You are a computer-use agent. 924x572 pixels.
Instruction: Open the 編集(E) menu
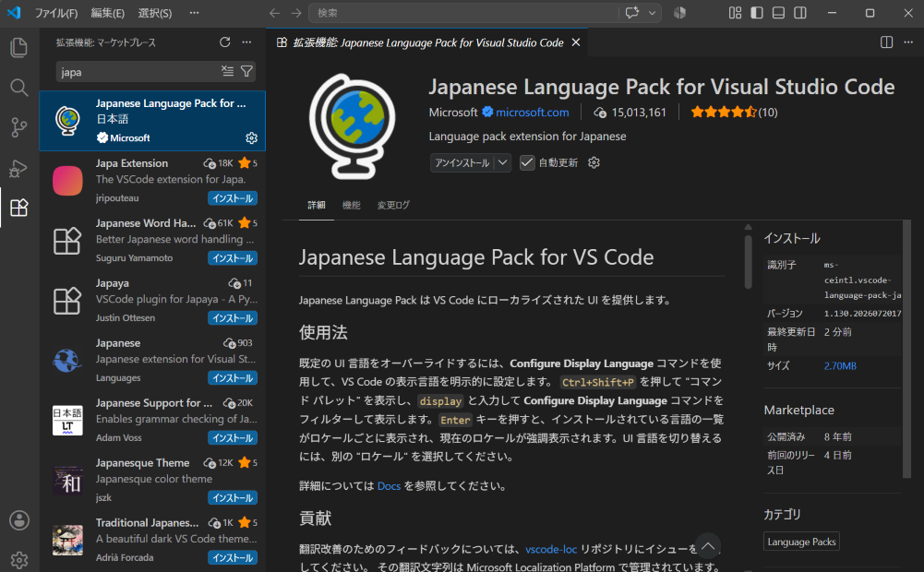[x=108, y=13]
